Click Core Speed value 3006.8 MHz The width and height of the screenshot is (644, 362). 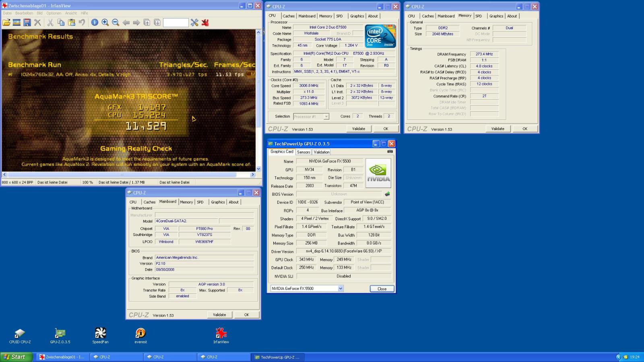309,86
